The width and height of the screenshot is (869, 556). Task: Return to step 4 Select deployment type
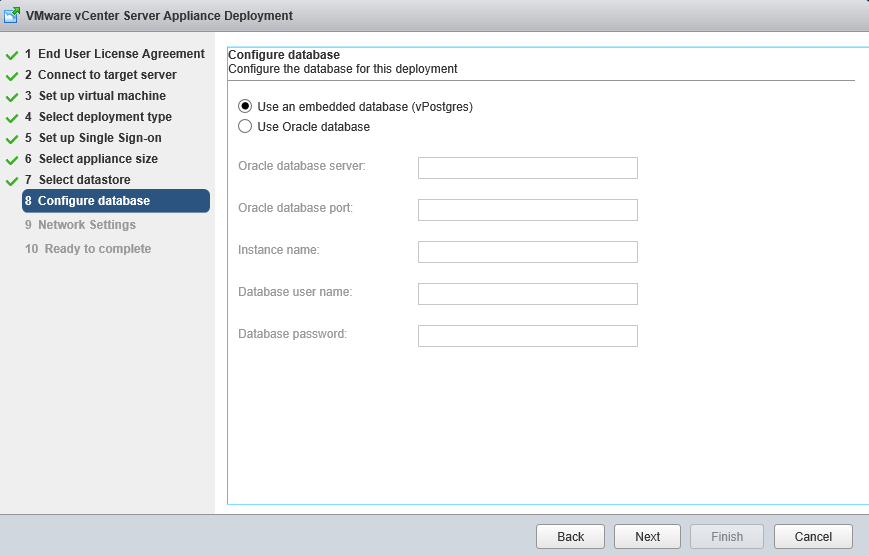click(98, 117)
